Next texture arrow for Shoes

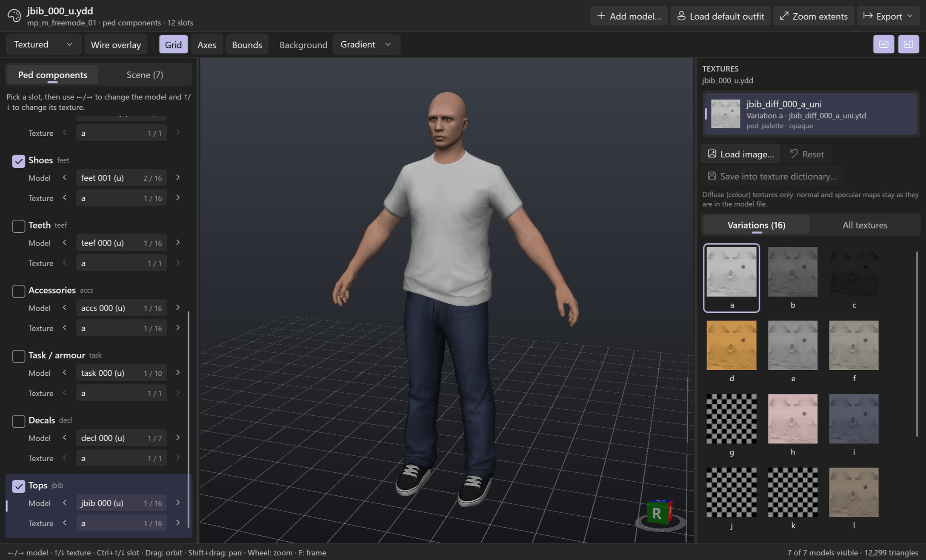178,198
